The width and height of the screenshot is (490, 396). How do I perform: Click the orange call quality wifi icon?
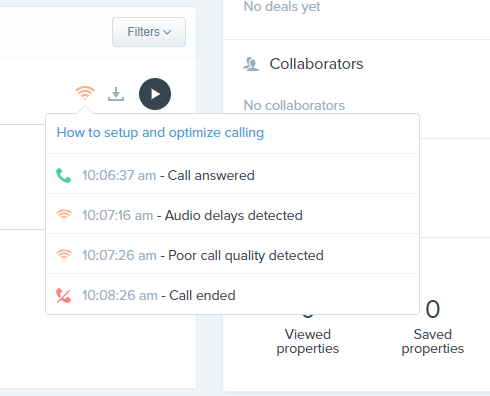[x=85, y=93]
